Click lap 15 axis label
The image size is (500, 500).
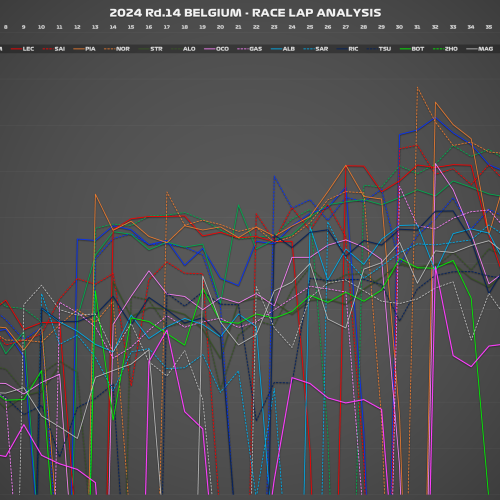tap(131, 27)
